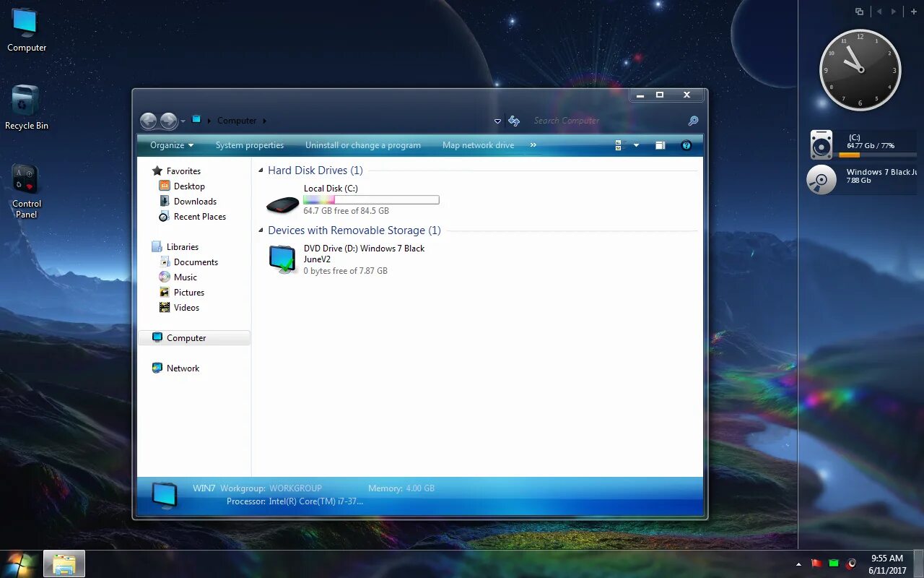Toggle the Computer selection in navigation pane
The height and width of the screenshot is (578, 924).
[185, 337]
